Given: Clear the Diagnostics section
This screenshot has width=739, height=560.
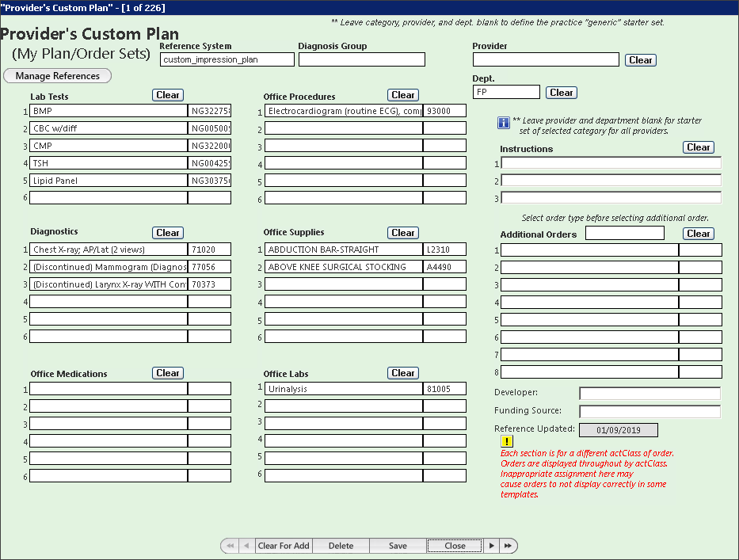Looking at the screenshot, I should pos(168,232).
